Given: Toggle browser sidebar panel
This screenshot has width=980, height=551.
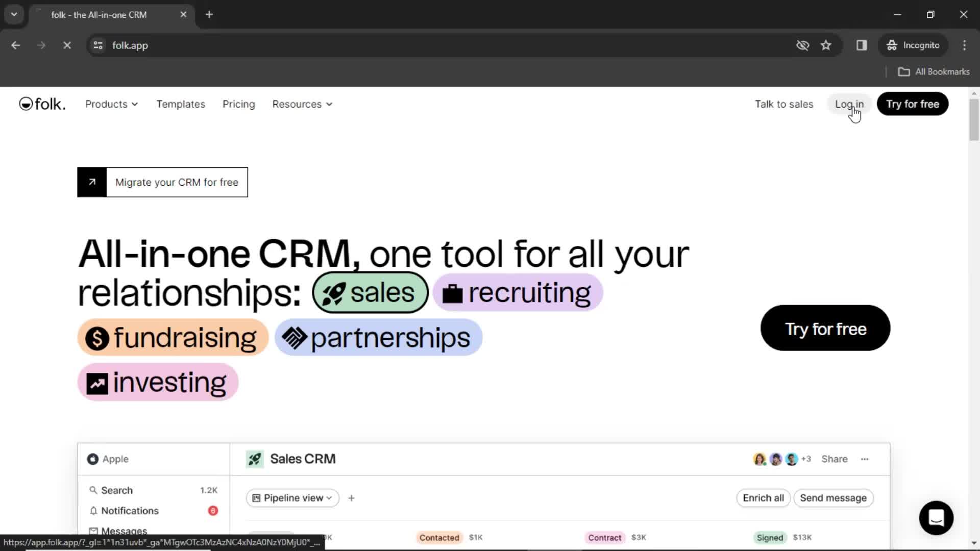Looking at the screenshot, I should point(862,45).
